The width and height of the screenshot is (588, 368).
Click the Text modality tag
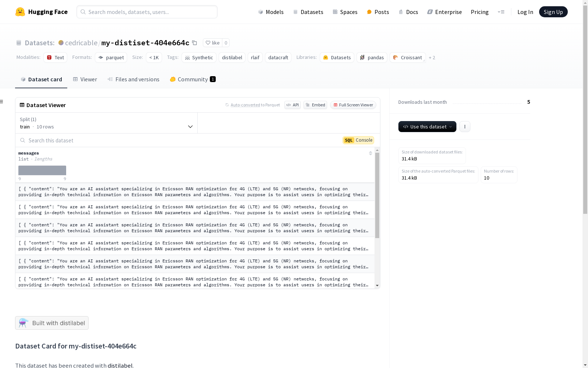coord(55,57)
